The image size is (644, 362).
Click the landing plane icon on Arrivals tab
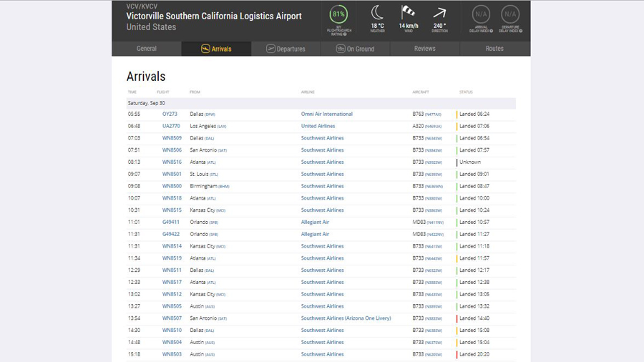tap(205, 49)
